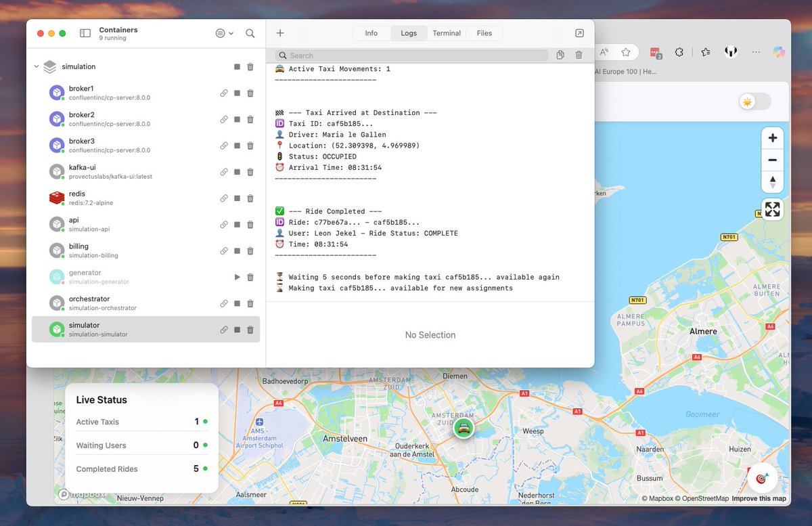Open the browser three-dots menu

click(757, 52)
